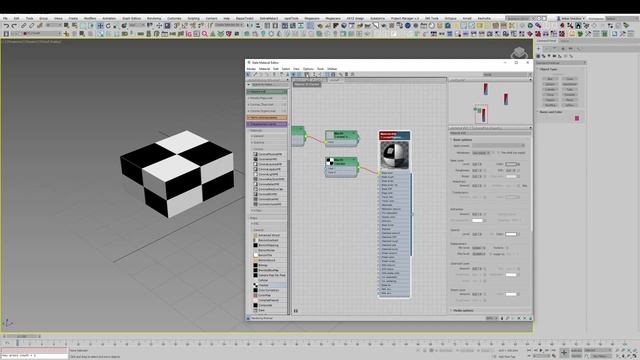640x360 pixels.
Task: Open the Create tab of command panel
Action: (x=539, y=49)
